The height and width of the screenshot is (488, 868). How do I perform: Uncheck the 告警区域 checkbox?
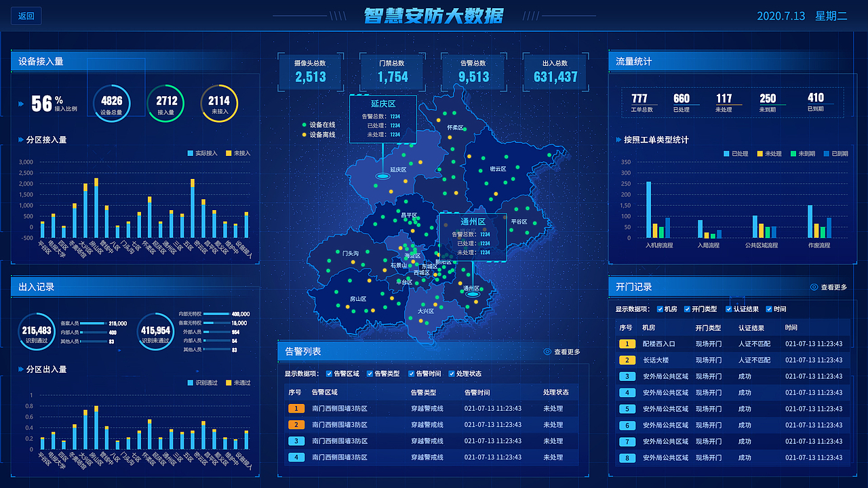coord(329,373)
